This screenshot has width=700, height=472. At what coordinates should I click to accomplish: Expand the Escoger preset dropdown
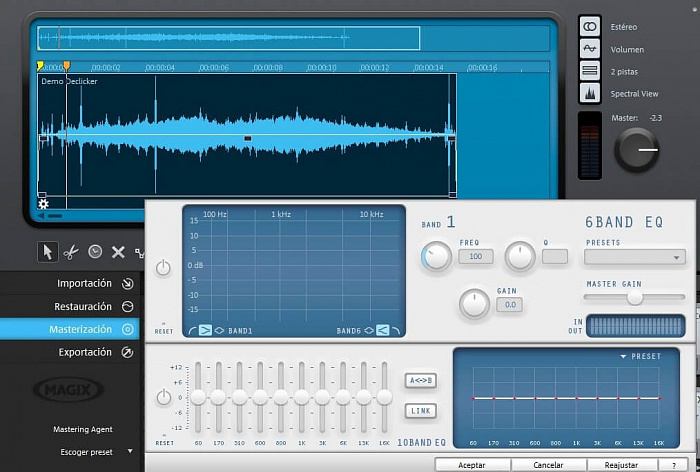[130, 451]
